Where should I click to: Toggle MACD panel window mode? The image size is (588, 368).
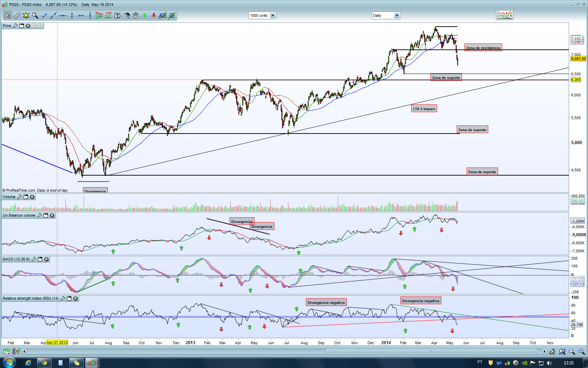coord(40,259)
